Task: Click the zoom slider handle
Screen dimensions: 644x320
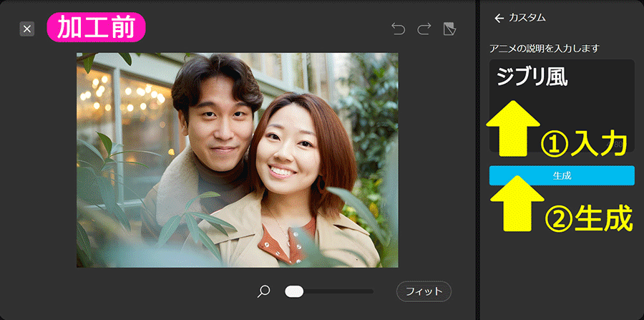Action: click(294, 291)
